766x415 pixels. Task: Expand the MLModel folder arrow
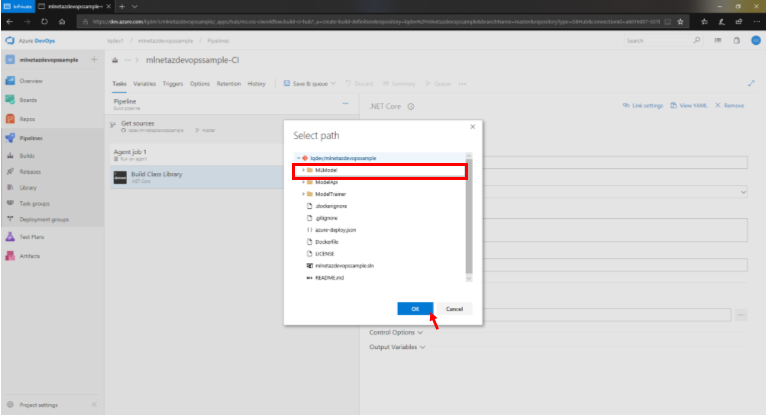pyautogui.click(x=303, y=171)
